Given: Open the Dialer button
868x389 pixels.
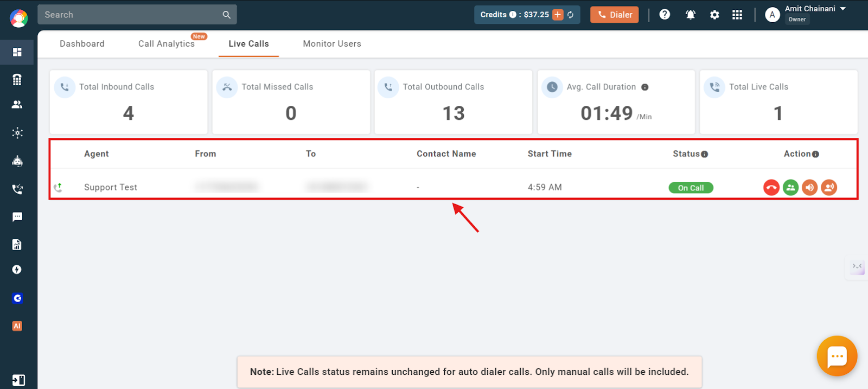Looking at the screenshot, I should (615, 15).
